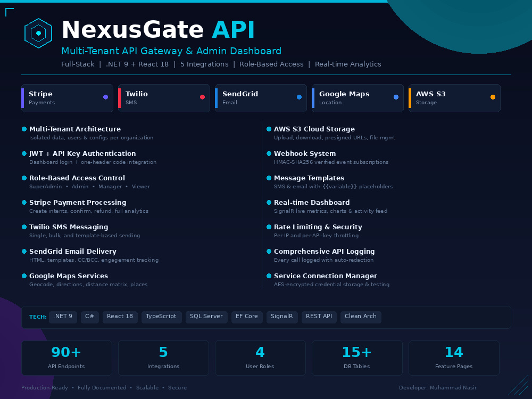The width and height of the screenshot is (532, 399).
Task: Click the Comprehensive API Logging heading
Action: [x=324, y=252]
